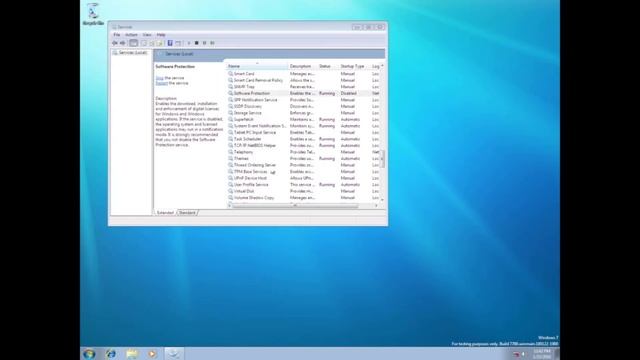Click the gear icon beside Telephony
Screen dimensions: 640x360
click(231, 152)
